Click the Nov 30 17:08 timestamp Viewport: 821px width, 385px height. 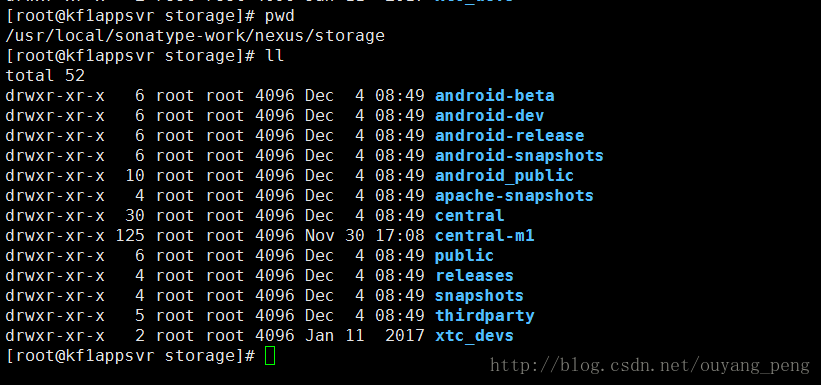click(x=364, y=236)
